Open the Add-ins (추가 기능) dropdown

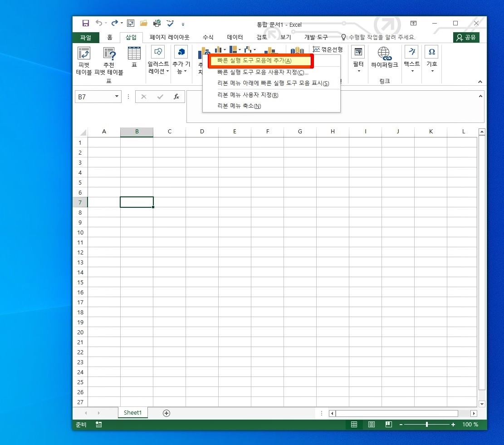point(181,60)
